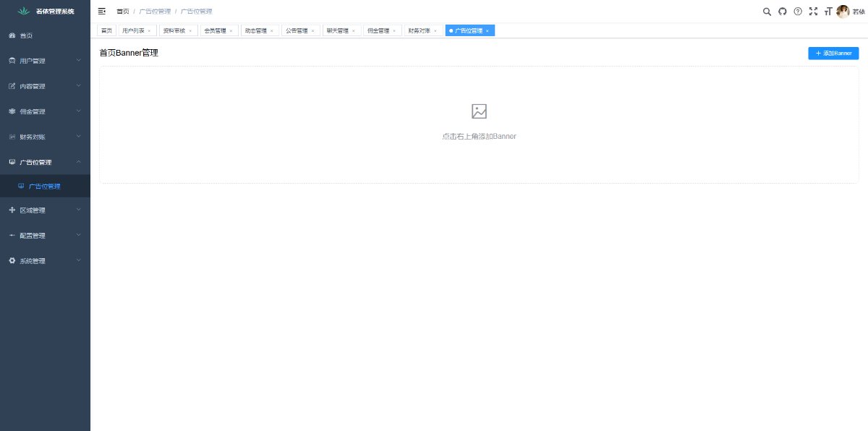This screenshot has height=431, width=868.
Task: Open the font size setting icon
Action: pyautogui.click(x=828, y=12)
